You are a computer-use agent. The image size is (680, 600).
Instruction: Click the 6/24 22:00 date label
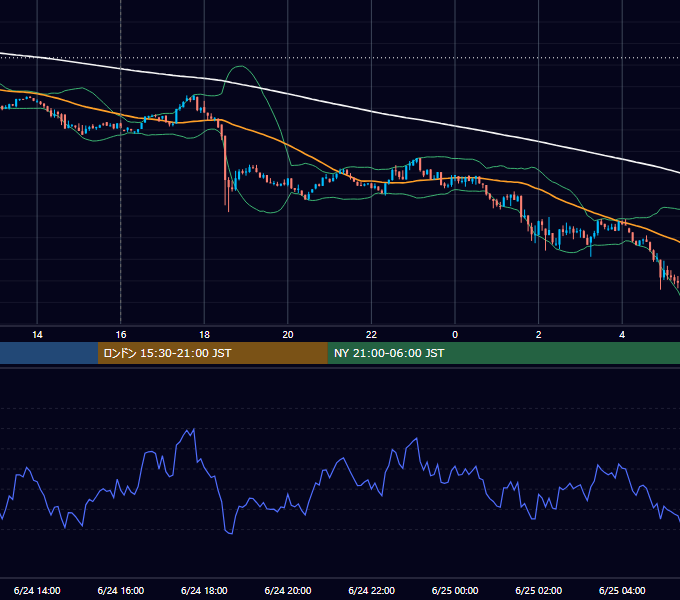(x=371, y=590)
